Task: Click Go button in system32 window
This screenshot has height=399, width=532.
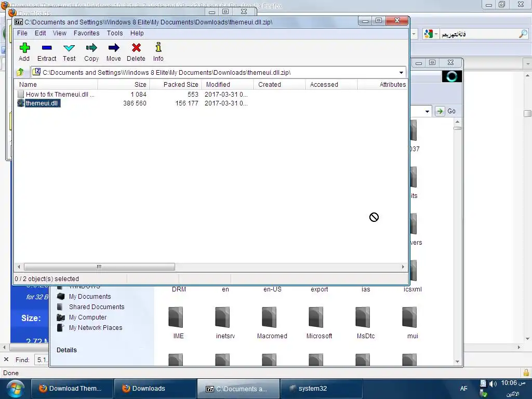Action: coord(446,111)
